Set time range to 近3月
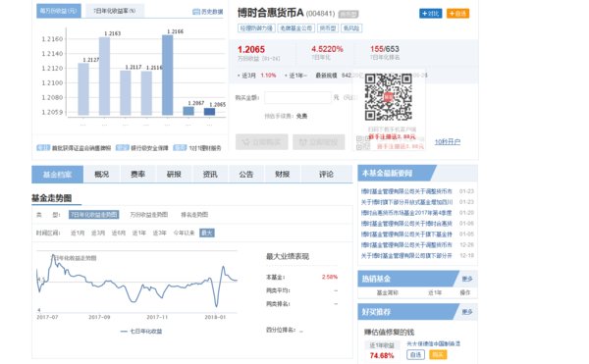The image size is (589, 364). 98,234
